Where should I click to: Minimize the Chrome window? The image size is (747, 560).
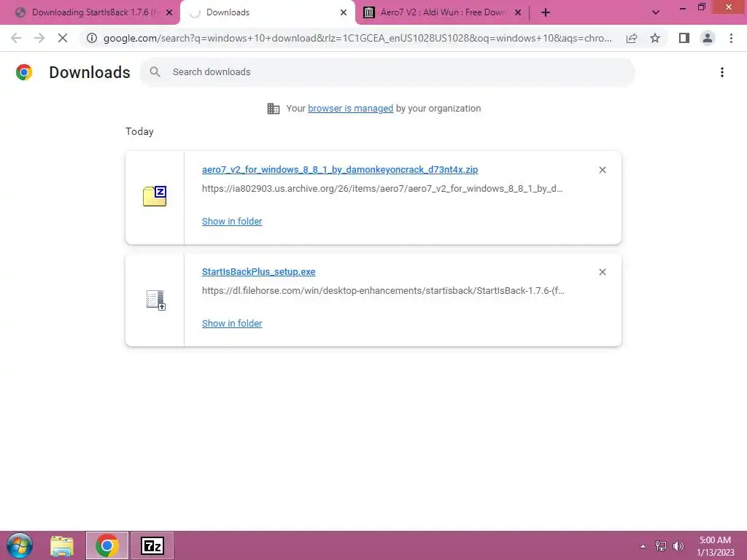tap(683, 7)
